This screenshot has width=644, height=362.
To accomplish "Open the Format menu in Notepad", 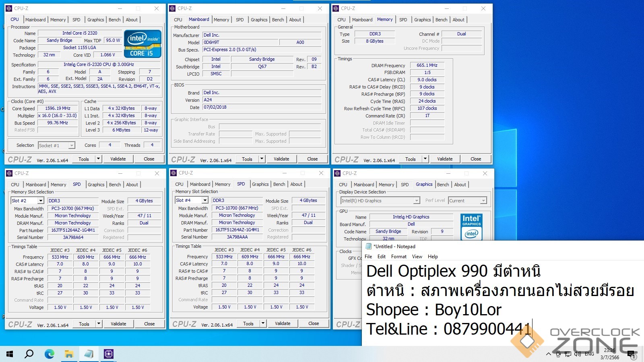I will pyautogui.click(x=398, y=257).
